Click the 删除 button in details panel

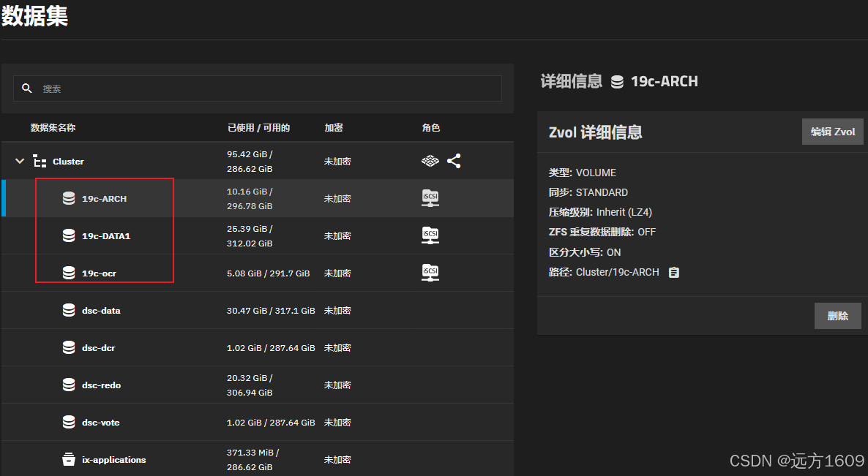click(x=837, y=315)
